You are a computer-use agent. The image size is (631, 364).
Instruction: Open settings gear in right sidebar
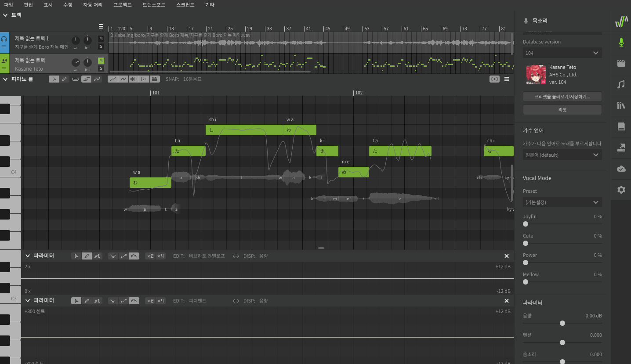pos(621,190)
